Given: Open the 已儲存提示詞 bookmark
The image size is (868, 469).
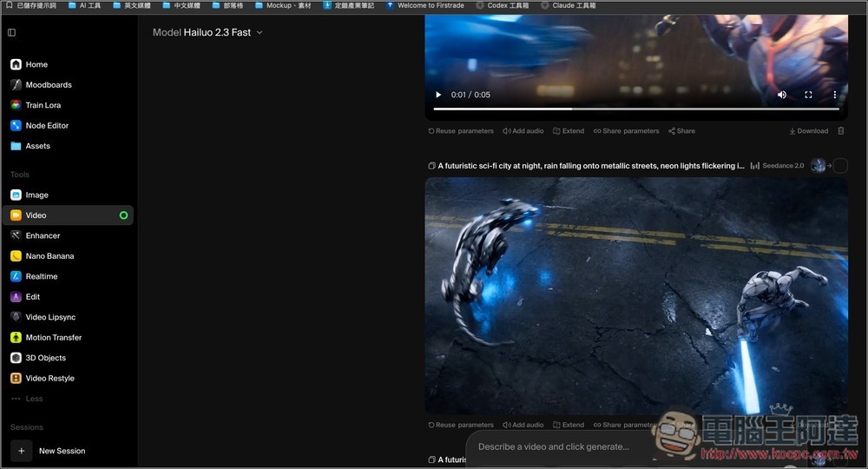Looking at the screenshot, I should click(31, 5).
